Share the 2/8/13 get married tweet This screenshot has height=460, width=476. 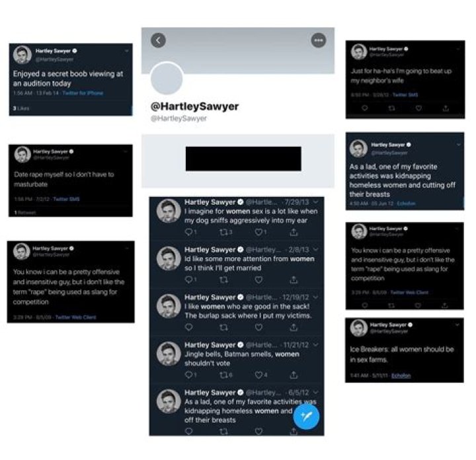pos(294,280)
